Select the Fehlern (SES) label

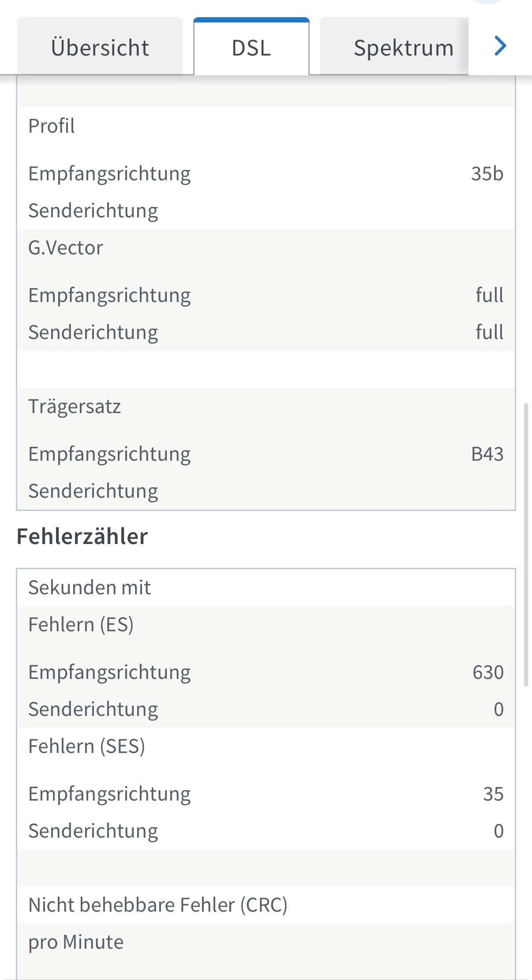[86, 746]
